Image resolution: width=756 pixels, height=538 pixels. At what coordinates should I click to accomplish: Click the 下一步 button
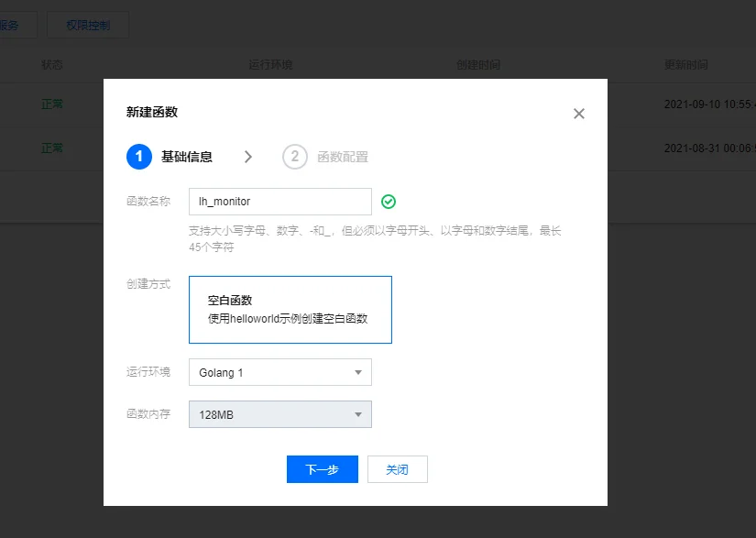pos(322,469)
